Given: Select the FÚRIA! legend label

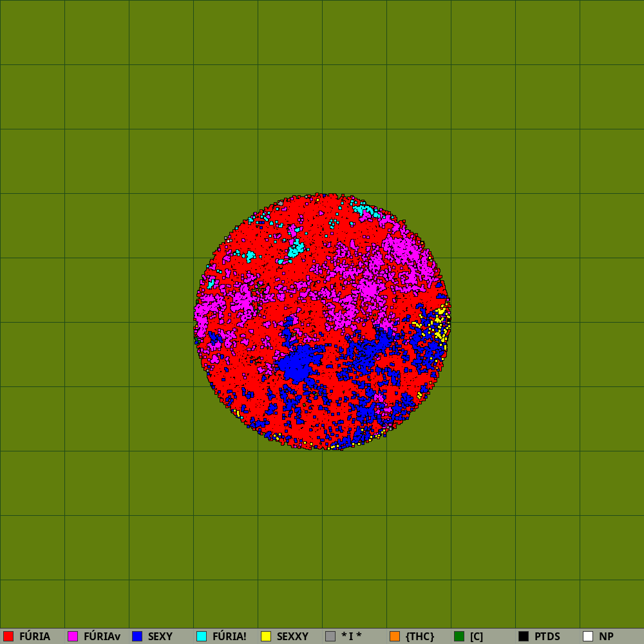Looking at the screenshot, I should pos(229,636).
